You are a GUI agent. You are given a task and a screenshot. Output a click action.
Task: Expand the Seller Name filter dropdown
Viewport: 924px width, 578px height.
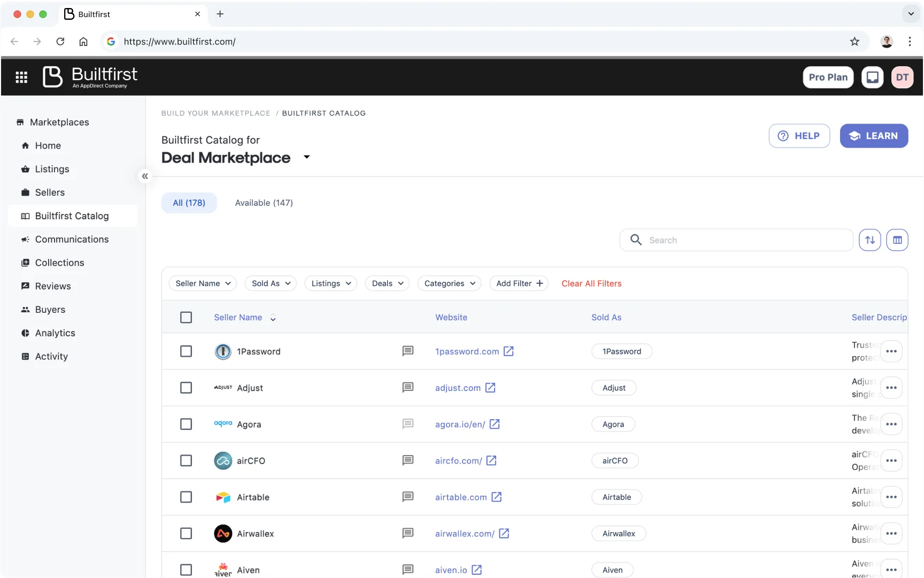click(203, 283)
